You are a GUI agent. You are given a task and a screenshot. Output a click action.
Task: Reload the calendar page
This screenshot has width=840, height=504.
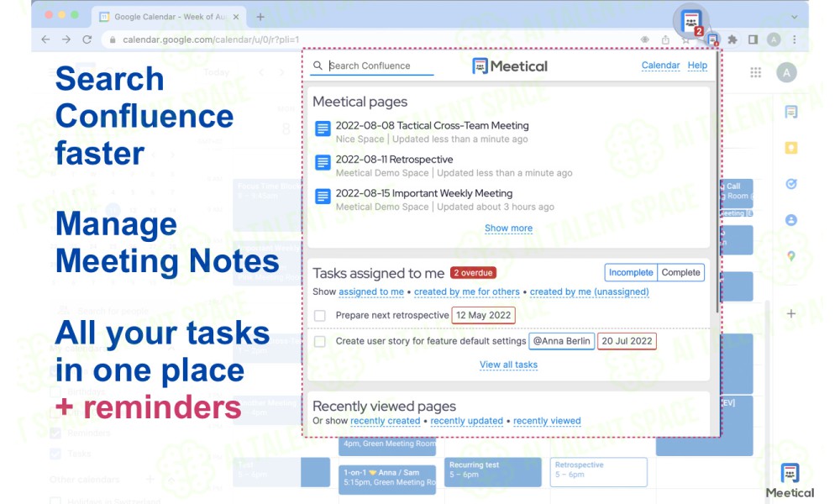87,39
